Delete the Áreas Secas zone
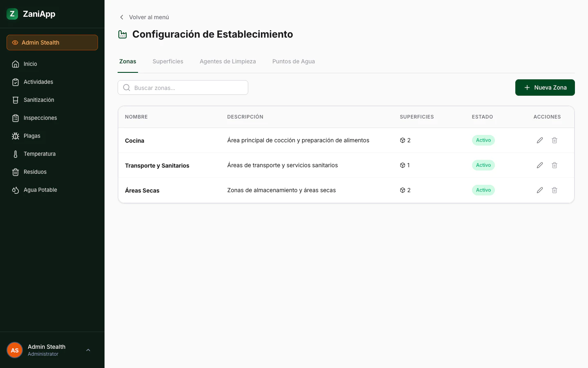The image size is (588, 368). click(555, 190)
